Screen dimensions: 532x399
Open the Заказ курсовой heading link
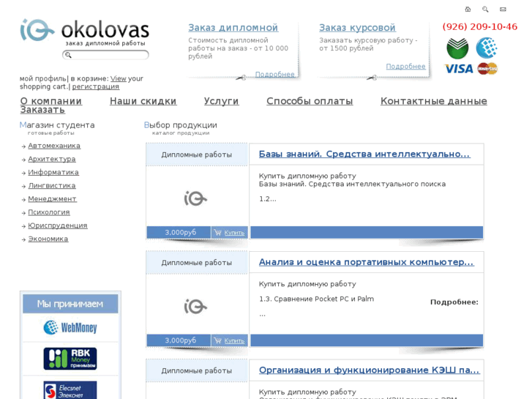point(357,28)
